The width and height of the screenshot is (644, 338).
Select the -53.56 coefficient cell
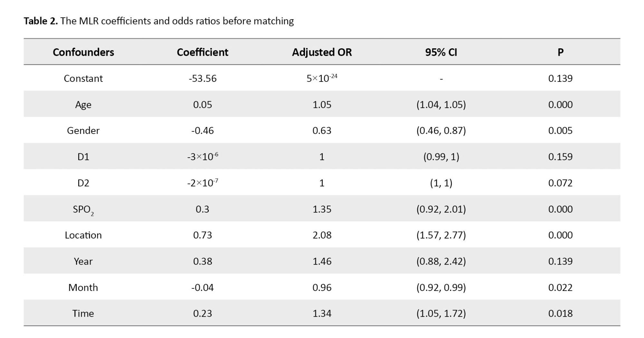tap(203, 79)
